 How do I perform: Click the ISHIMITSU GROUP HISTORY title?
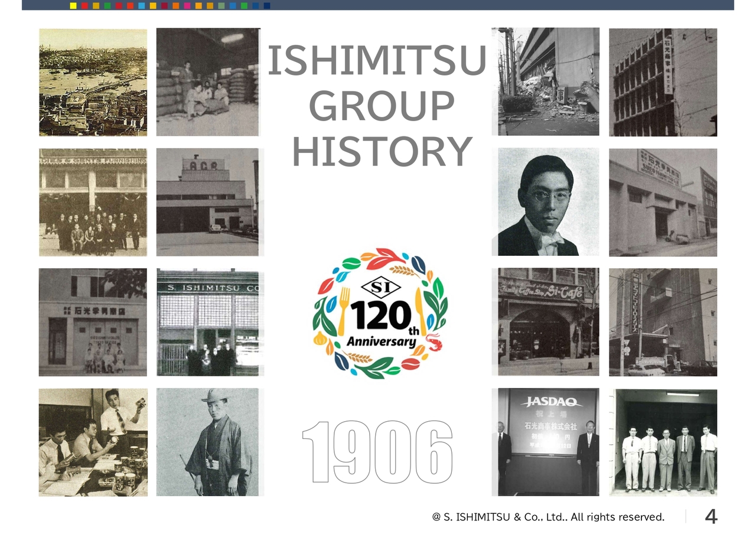pyautogui.click(x=378, y=106)
